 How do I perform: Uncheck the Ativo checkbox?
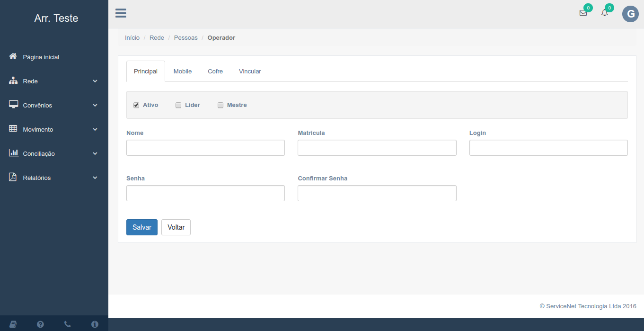[x=136, y=105]
